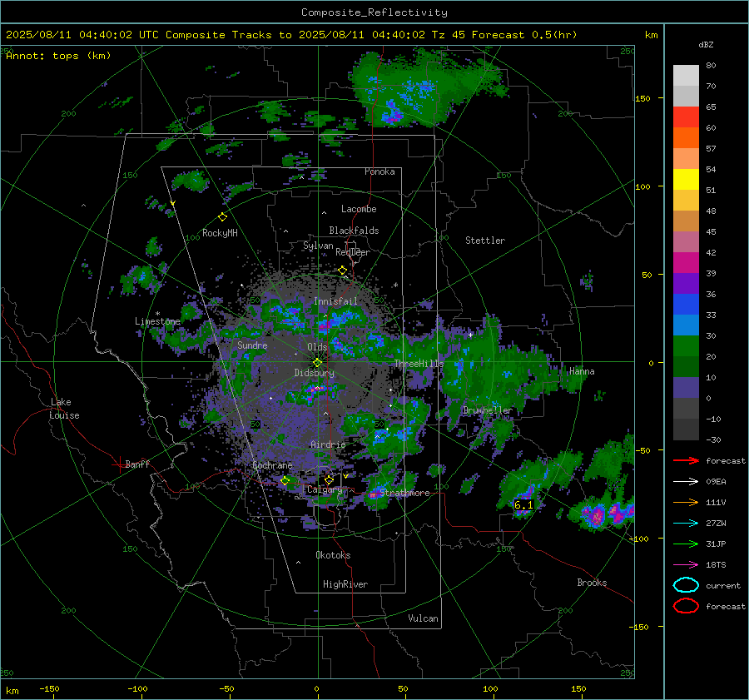This screenshot has height=700, width=749.
Task: Click the Brooks city label
Action: click(x=592, y=583)
